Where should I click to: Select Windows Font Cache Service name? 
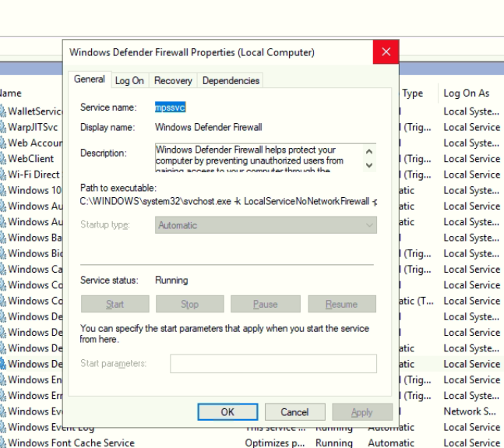click(x=71, y=443)
